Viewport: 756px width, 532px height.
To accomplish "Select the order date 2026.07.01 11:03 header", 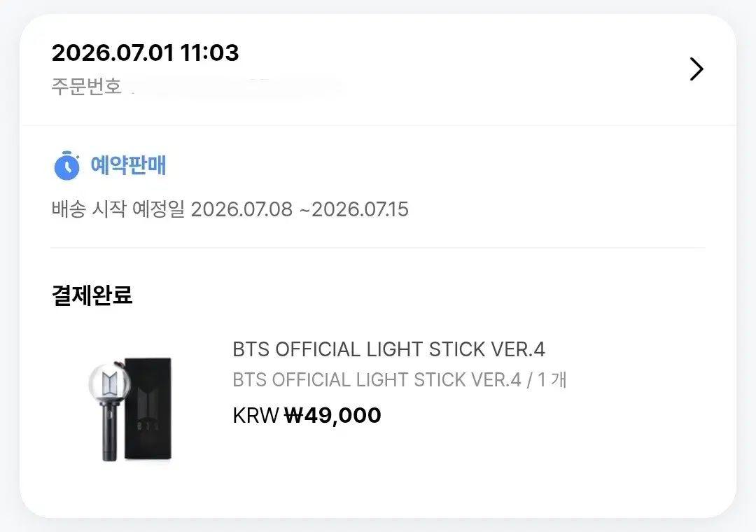I will click(x=145, y=52).
